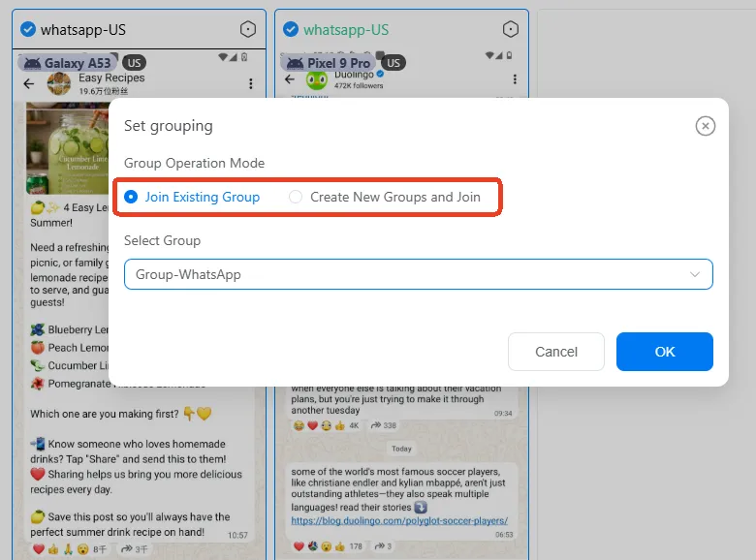Click the Easy Recipes channel name
Viewport: 756px width, 560px height.
pos(111,78)
